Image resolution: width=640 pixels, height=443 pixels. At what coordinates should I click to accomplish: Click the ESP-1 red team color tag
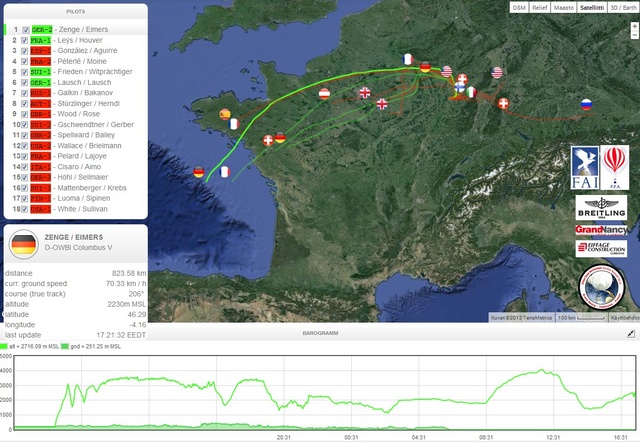(41, 52)
